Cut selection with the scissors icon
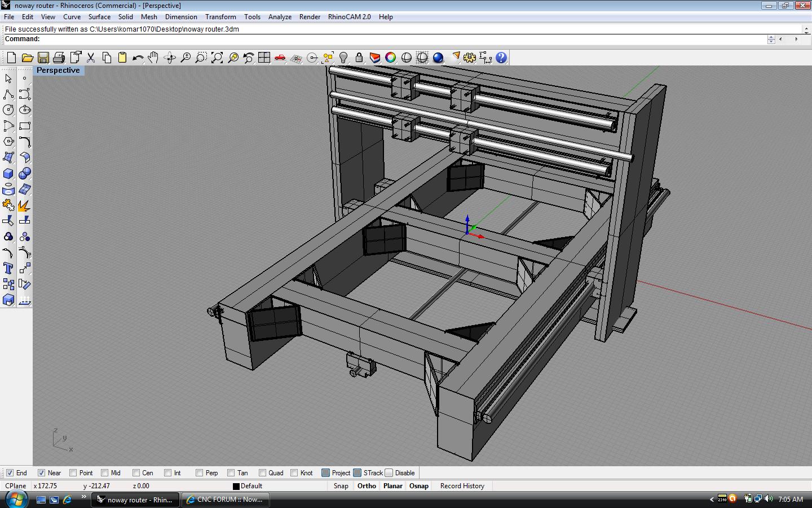Viewport: 812px width, 508px height. (x=90, y=58)
